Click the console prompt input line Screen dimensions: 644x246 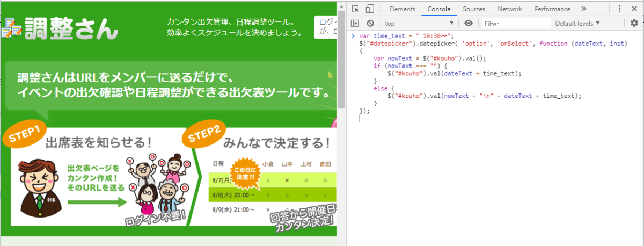[494, 118]
